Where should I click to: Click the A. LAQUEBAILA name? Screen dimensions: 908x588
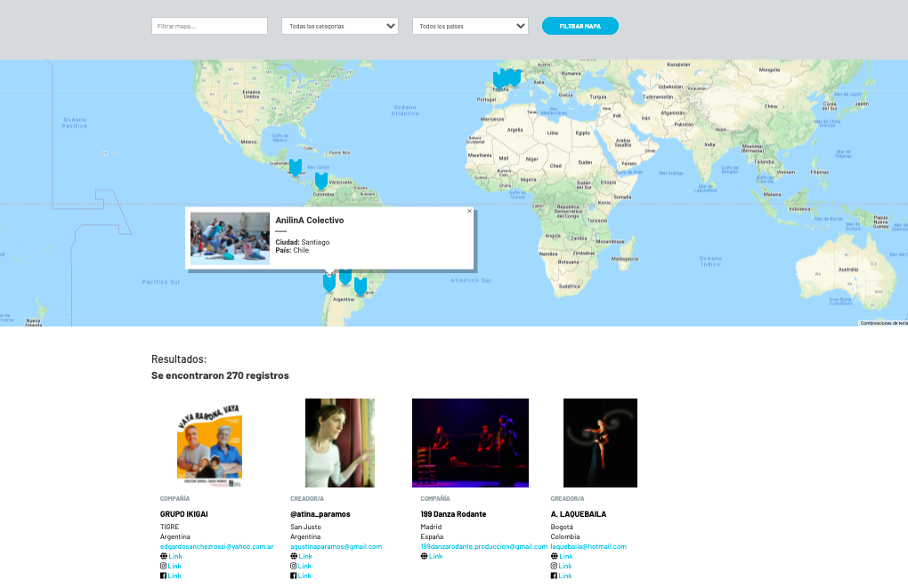579,514
